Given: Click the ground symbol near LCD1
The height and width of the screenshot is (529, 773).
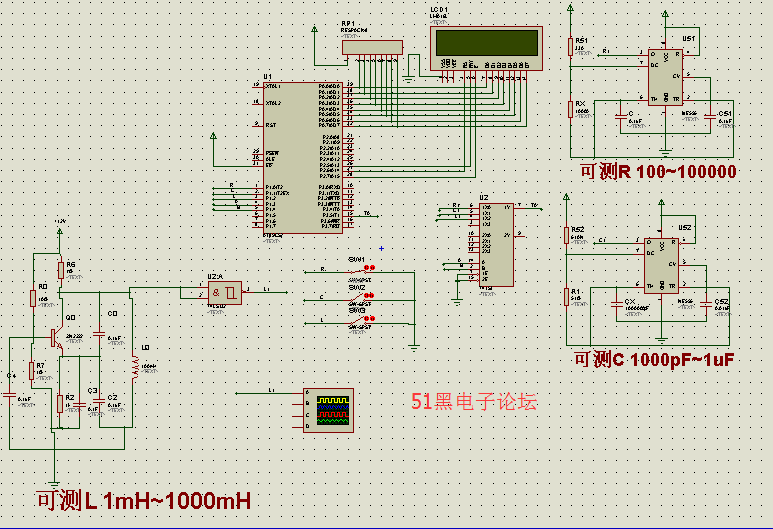Looking at the screenshot, I should click(x=408, y=78).
